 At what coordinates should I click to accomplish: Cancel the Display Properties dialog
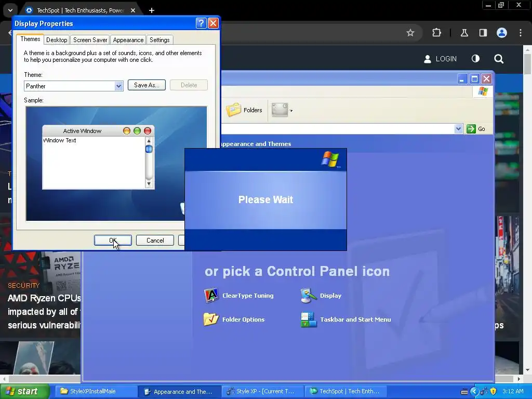[155, 240]
